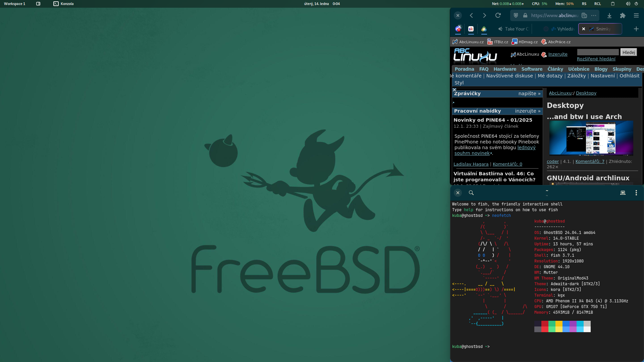This screenshot has width=644, height=362.
Task: Open the Blogy menu item
Action: click(x=601, y=69)
